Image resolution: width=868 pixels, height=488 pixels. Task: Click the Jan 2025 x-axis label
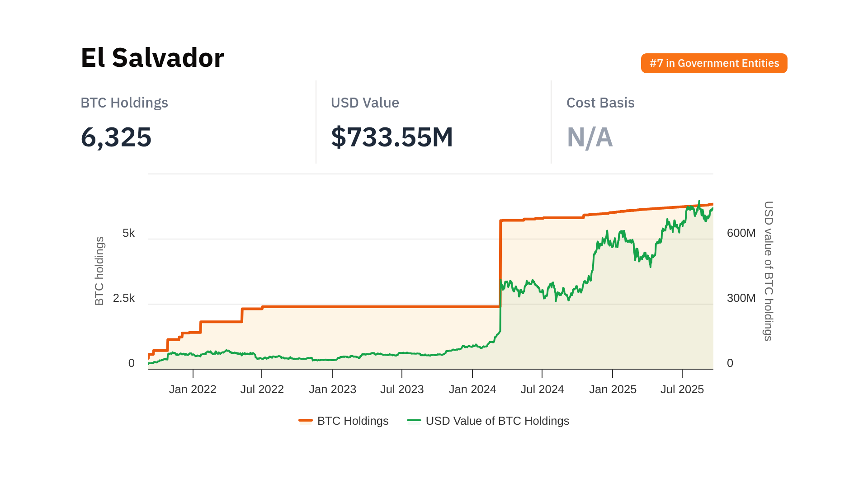pos(613,389)
